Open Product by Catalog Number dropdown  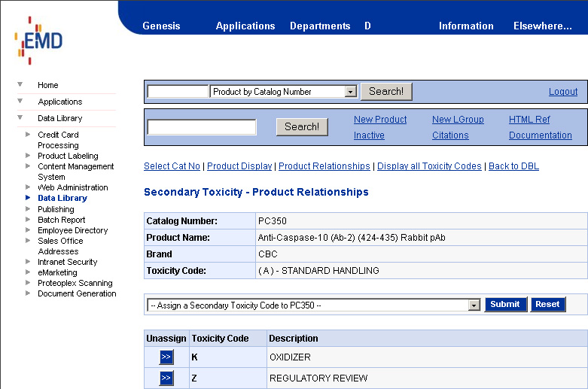[x=350, y=92]
